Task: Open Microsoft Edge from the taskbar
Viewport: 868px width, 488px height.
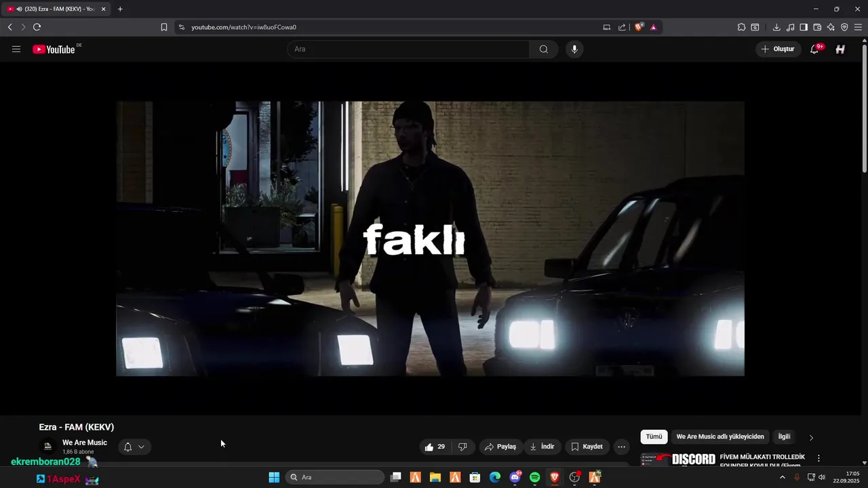Action: pyautogui.click(x=495, y=477)
